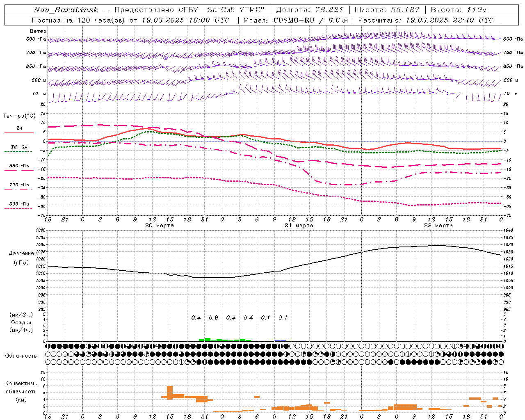Select the "700 гПа" temperature legend entry
This screenshot has height=420, width=525.
tap(19, 185)
